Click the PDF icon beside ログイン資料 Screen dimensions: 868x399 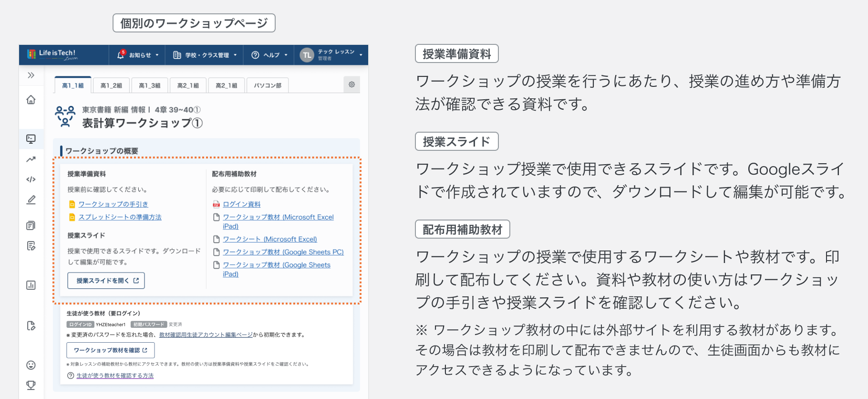[216, 204]
